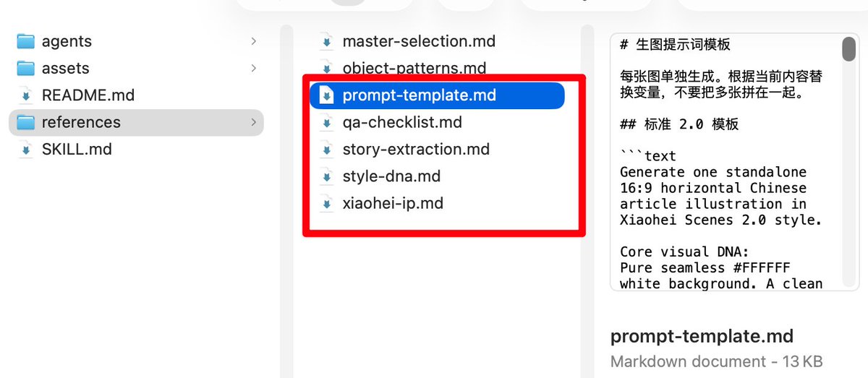
Task: Select the story-extraction.md file name
Action: pos(416,150)
